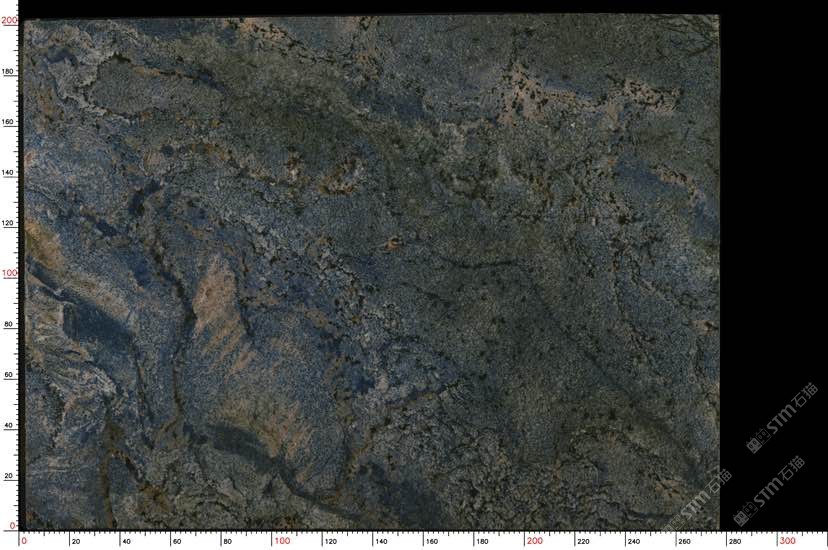This screenshot has width=828, height=550.
Task: Click the 20 tick label on bottom ruler
Action: click(75, 541)
